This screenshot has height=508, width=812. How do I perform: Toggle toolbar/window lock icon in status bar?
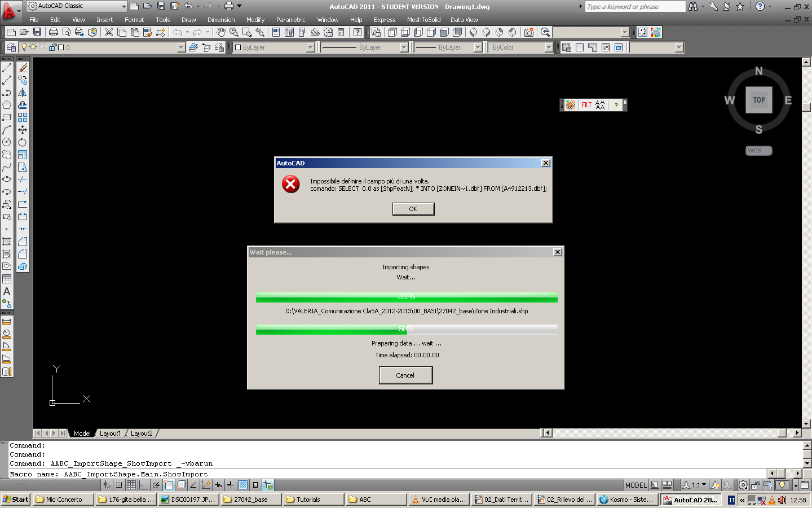pos(756,485)
